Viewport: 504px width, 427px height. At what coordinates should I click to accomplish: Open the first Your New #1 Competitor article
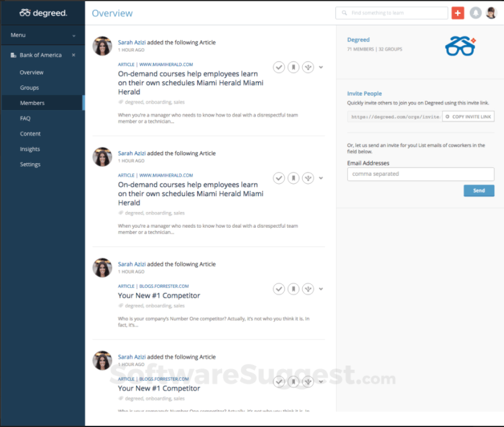tap(159, 296)
